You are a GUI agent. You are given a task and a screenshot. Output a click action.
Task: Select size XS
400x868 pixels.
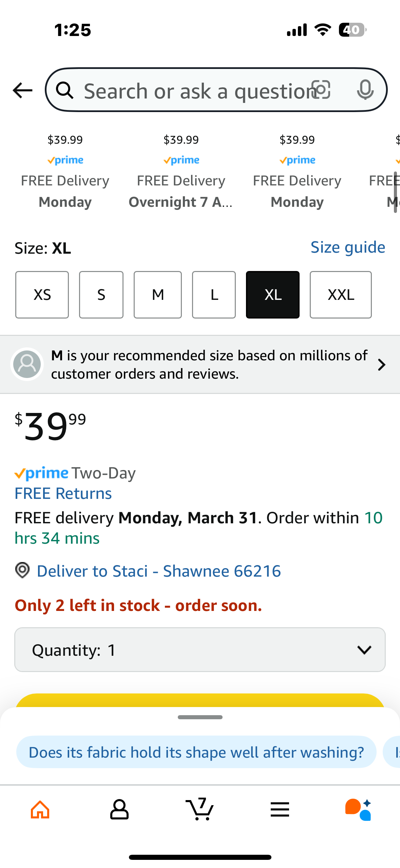42,295
